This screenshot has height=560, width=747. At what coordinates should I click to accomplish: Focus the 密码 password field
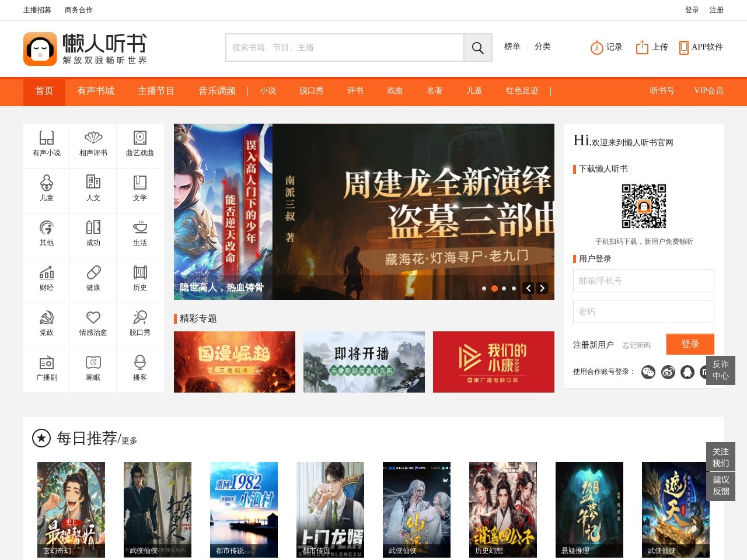click(644, 311)
